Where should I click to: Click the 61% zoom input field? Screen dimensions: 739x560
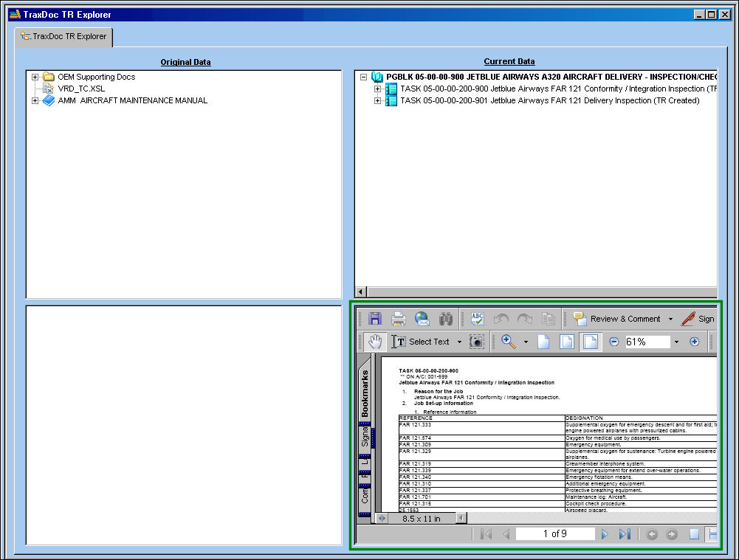coord(647,342)
